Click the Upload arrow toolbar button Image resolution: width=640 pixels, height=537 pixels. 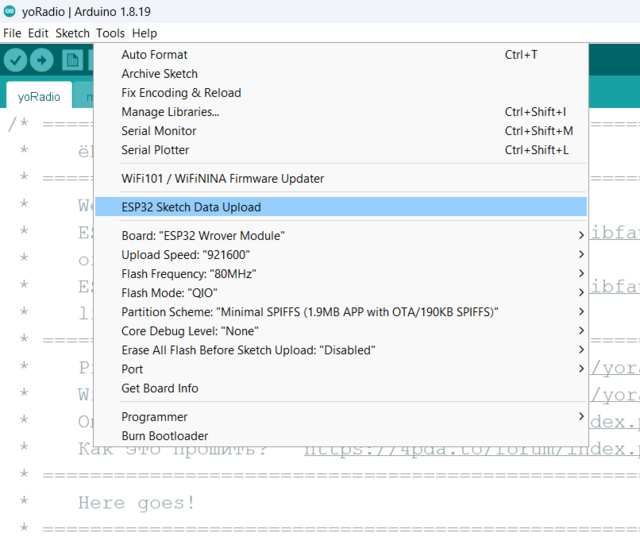click(42, 60)
